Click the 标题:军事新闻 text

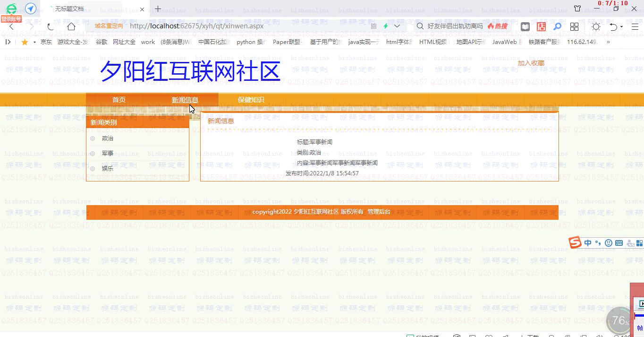(x=314, y=142)
